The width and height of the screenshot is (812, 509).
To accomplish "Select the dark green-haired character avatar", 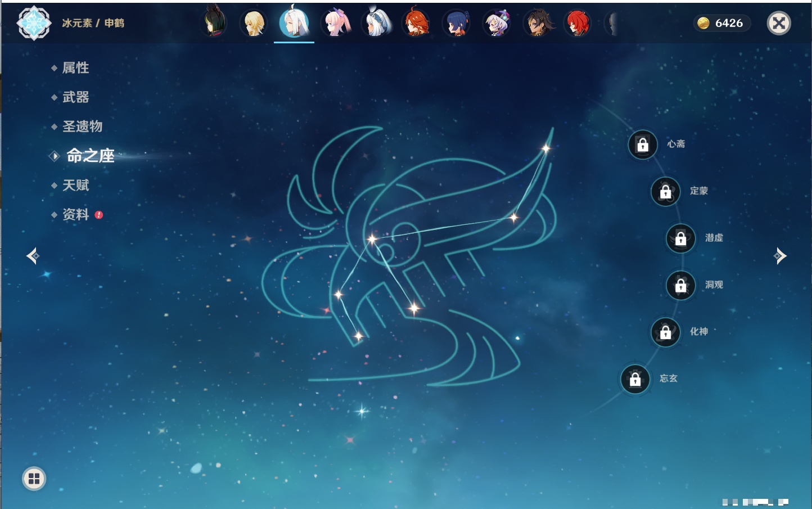I will point(214,23).
